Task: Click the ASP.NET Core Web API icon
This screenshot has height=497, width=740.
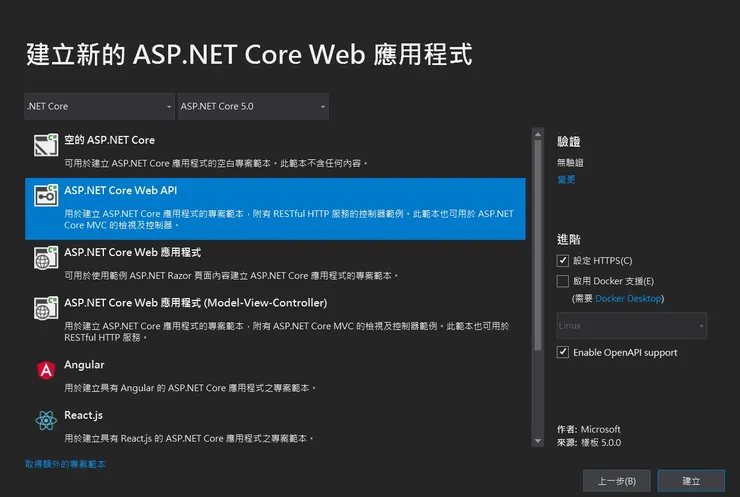Action: [x=44, y=196]
